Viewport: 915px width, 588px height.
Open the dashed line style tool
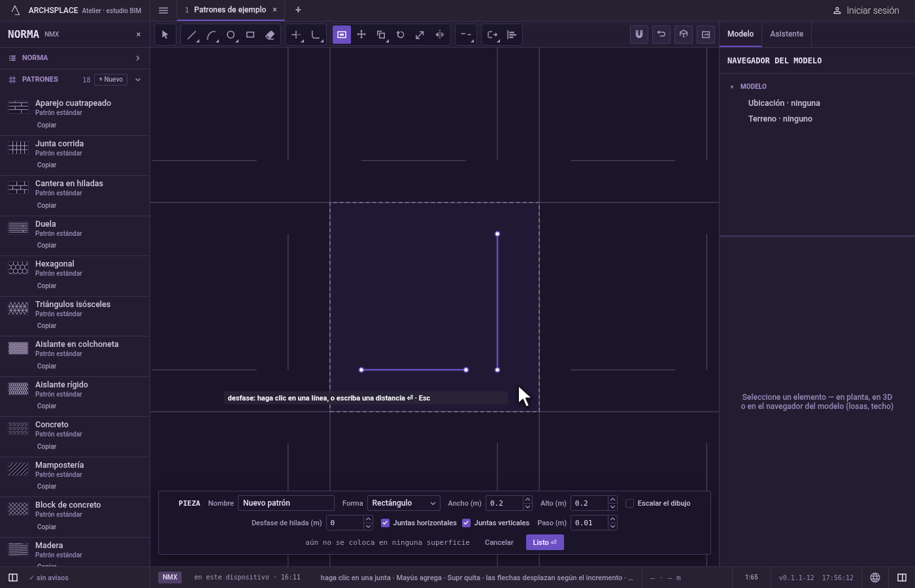(465, 35)
